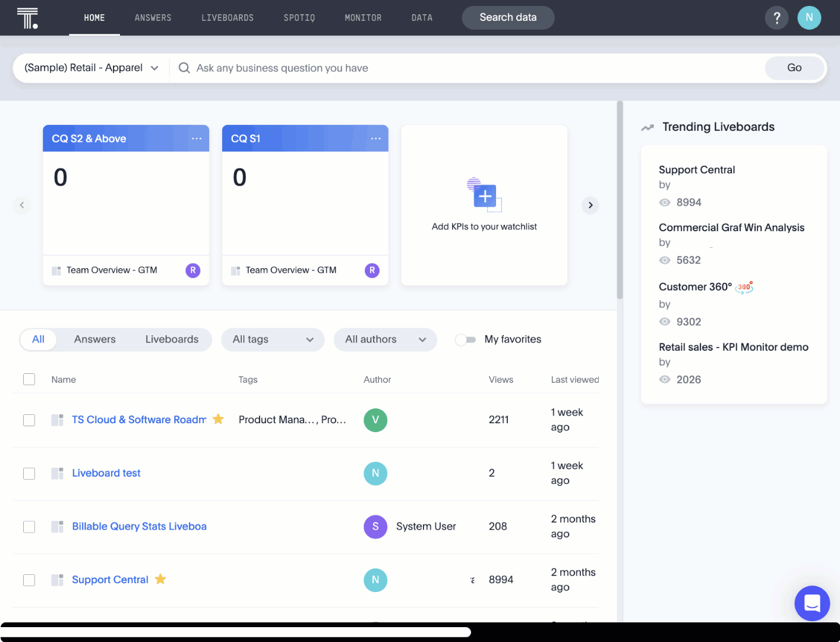Check the select-all checkbox in the list header

(x=29, y=379)
